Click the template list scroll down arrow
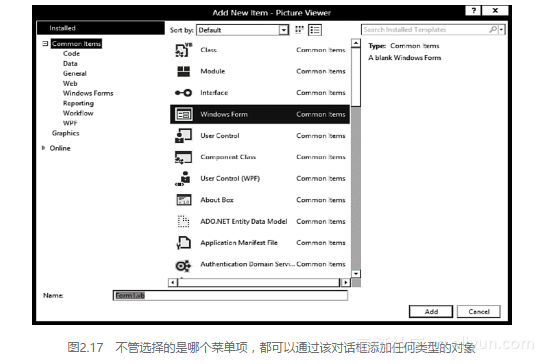Viewport: 545px width, 364px height. [356, 274]
